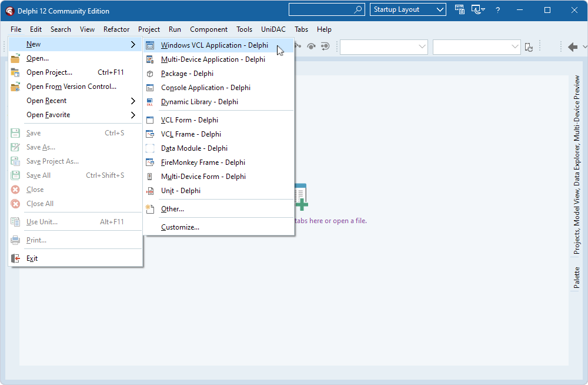
Task: Click the Open folder icon in File menu
Action: (15, 58)
